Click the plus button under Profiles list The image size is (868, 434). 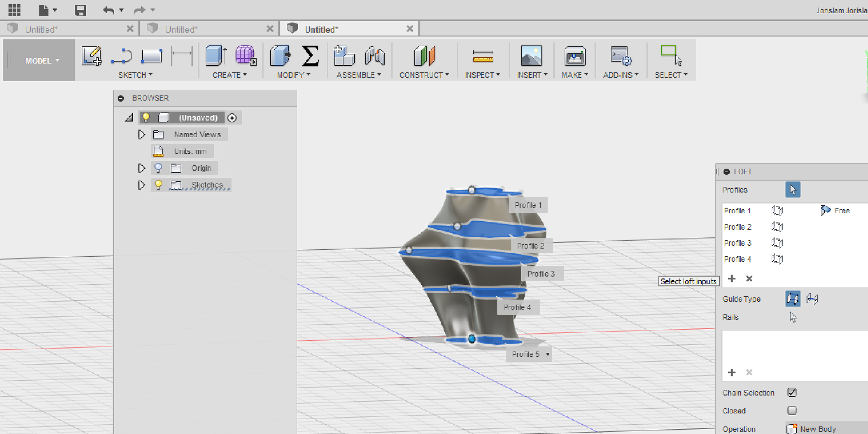coord(731,278)
